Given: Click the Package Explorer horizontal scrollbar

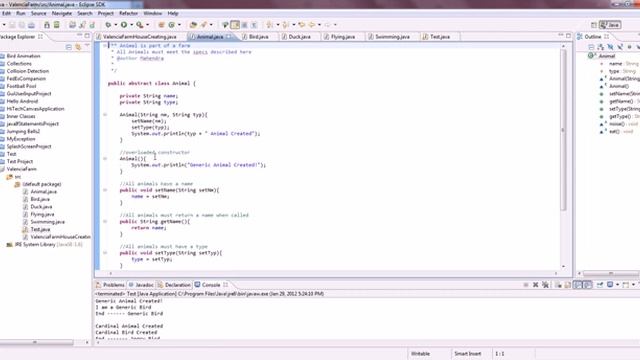Looking at the screenshot, I should [37, 342].
